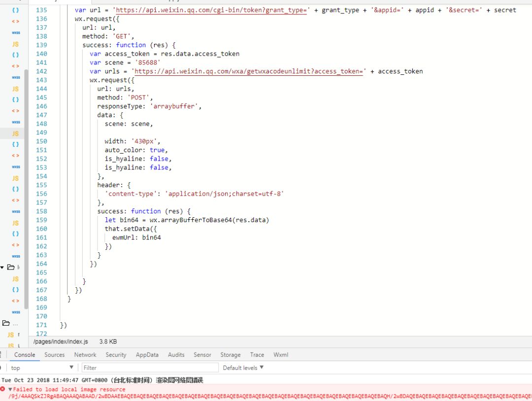Click line number 158 in the gutter
532x401 pixels.
[x=41, y=211]
